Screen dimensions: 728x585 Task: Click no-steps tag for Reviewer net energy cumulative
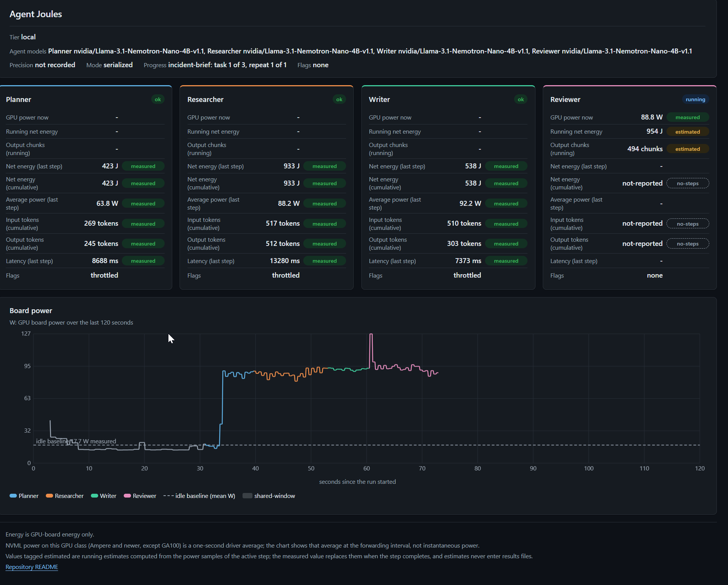click(x=688, y=184)
